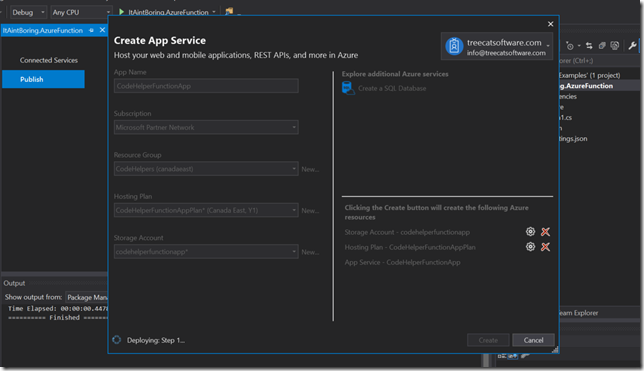The width and height of the screenshot is (644, 371).
Task: Open Properties wrench icon in Solution Explorer
Action: point(632,46)
